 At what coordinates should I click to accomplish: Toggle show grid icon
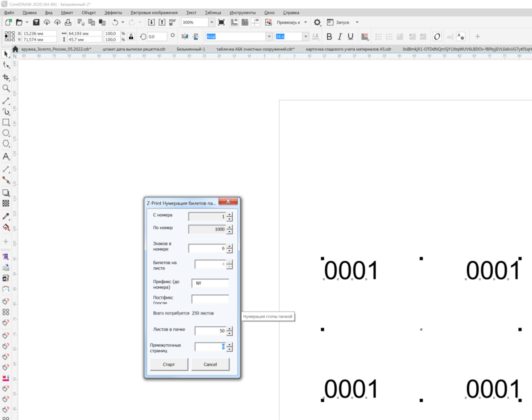pos(245,22)
